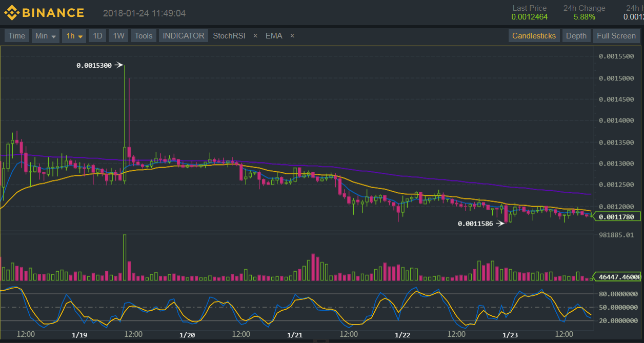Click the 1/23 date axis label
Viewport: 644px width, 343px height.
(x=510, y=335)
